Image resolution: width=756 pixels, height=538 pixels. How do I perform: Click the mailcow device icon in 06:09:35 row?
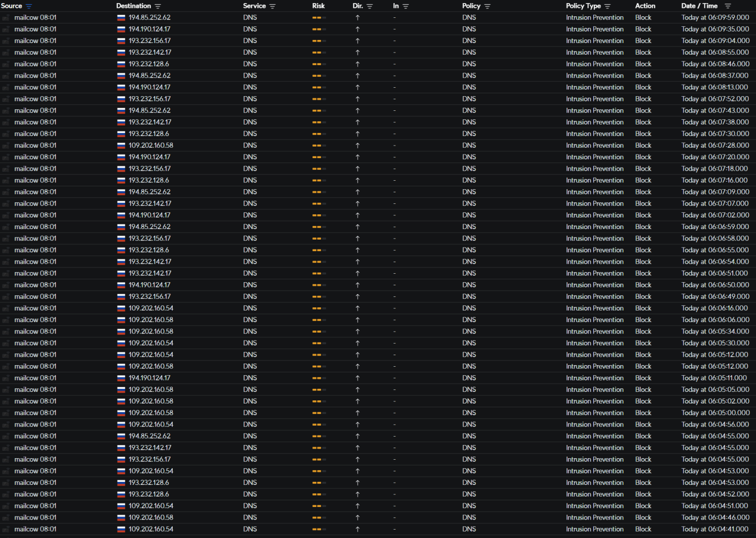point(6,29)
